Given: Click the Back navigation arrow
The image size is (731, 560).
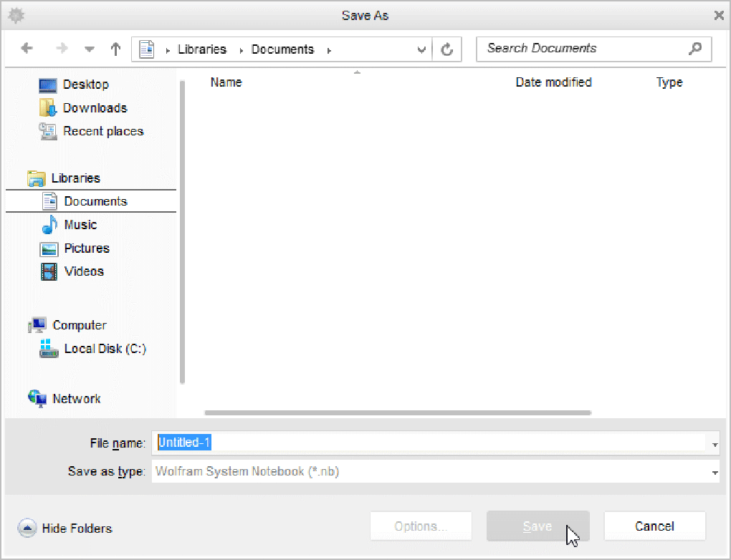Looking at the screenshot, I should click(27, 49).
